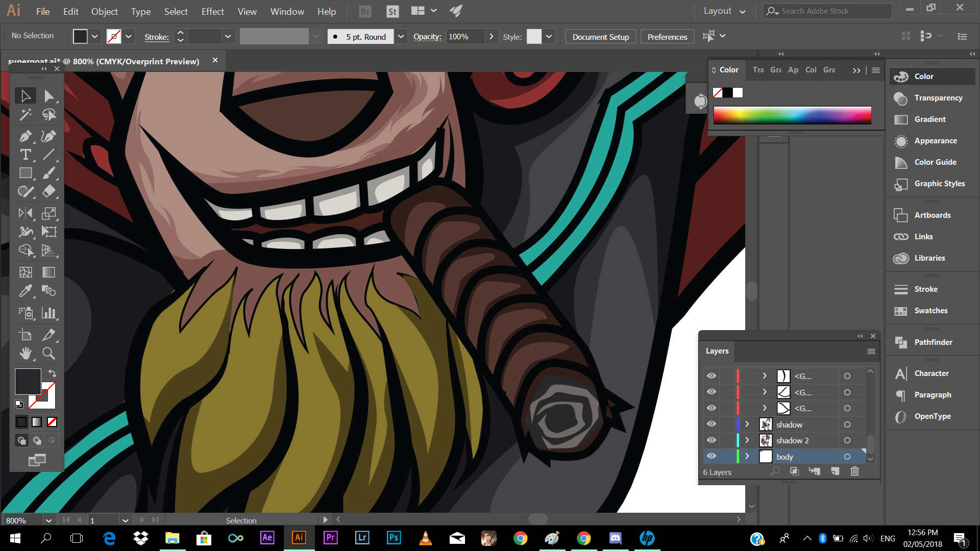Pick a color from the spectrum bar

coord(792,115)
